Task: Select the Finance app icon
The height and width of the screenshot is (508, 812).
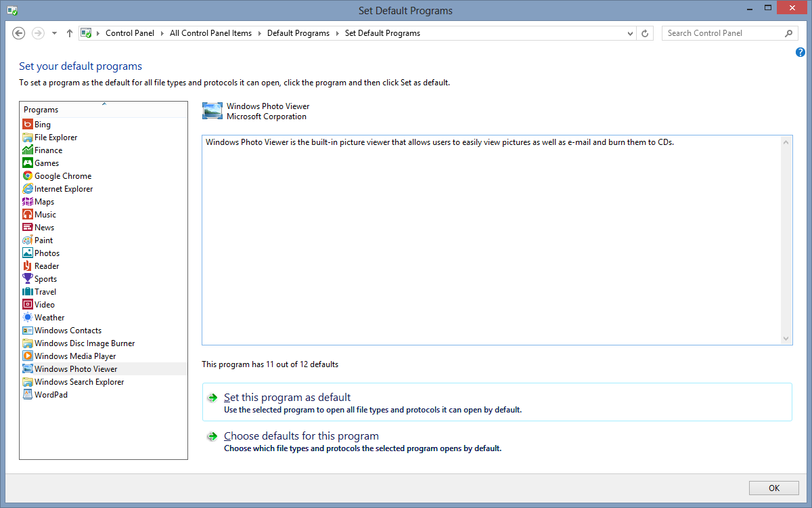Action: click(28, 150)
